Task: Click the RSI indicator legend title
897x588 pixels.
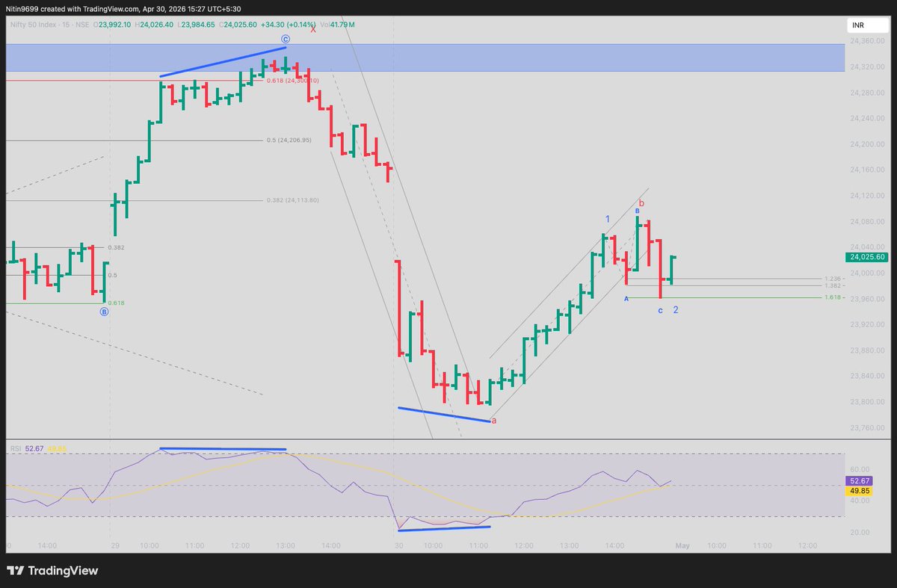Action: point(15,448)
